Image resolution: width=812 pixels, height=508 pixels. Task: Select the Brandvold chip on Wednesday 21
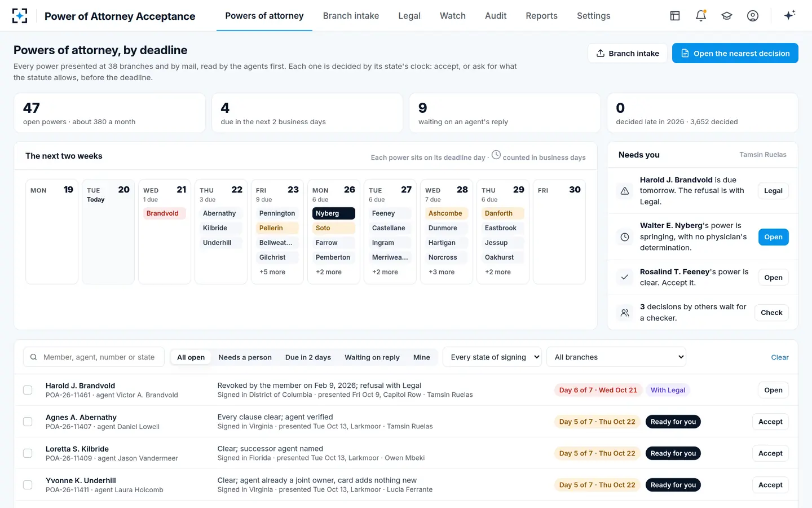tap(165, 213)
